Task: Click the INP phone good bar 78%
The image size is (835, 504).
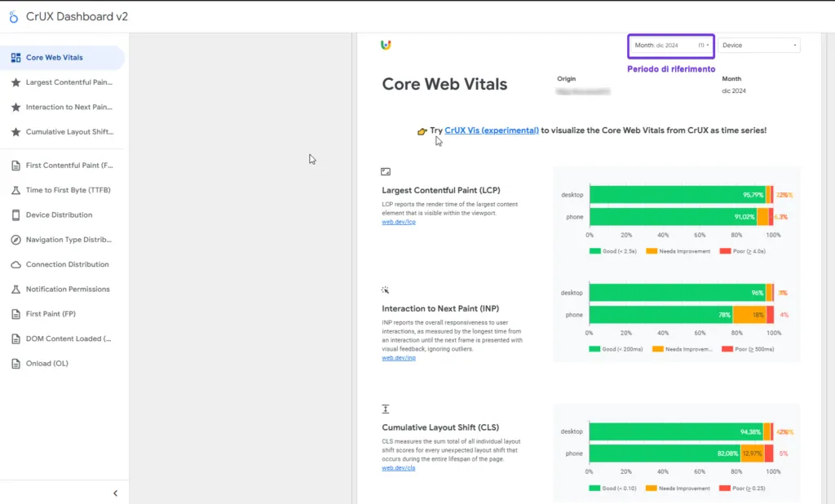Action: coord(660,315)
